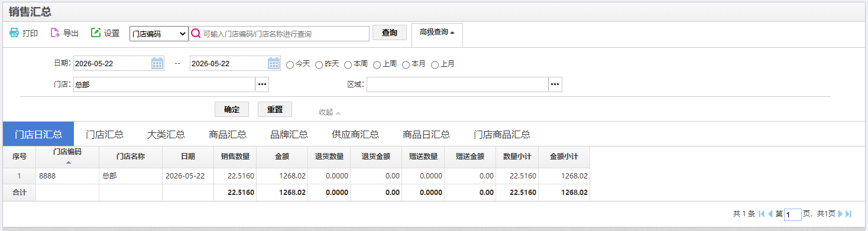
Task: Go to the previous page arrow
Action: coord(770,214)
